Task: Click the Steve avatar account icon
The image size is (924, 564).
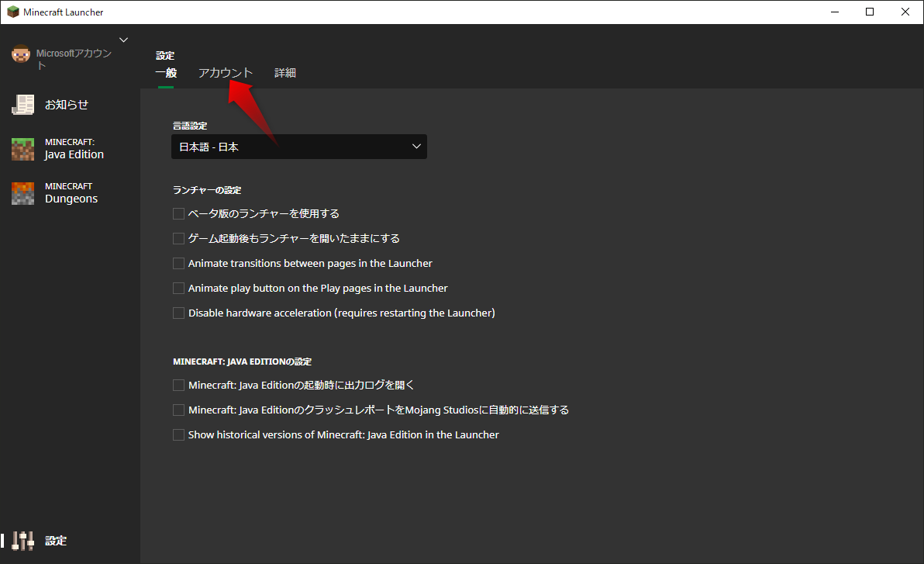Action: tap(21, 55)
